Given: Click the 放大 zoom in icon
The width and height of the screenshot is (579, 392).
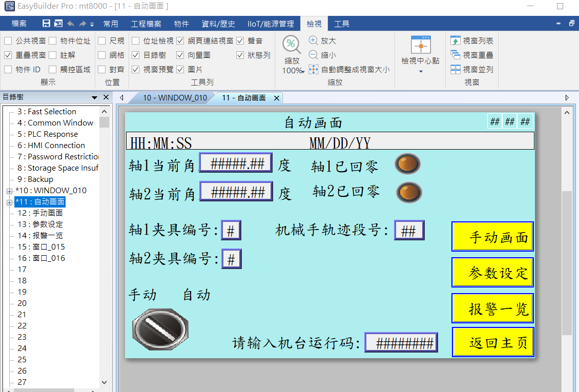Looking at the screenshot, I should tap(314, 40).
